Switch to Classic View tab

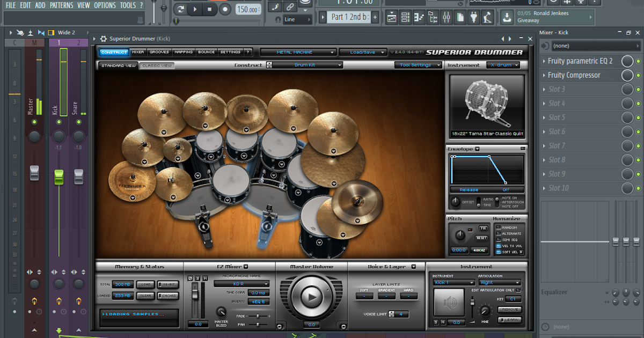pos(157,65)
